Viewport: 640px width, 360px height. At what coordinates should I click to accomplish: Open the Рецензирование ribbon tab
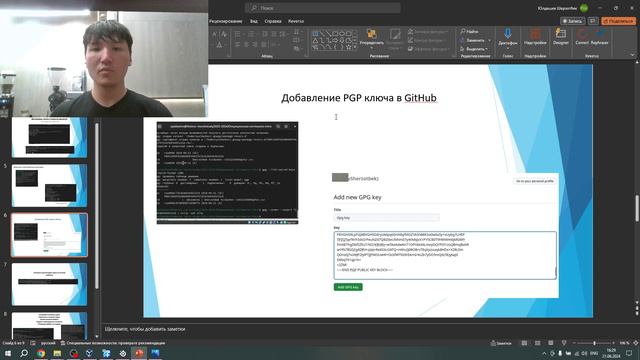pos(226,21)
